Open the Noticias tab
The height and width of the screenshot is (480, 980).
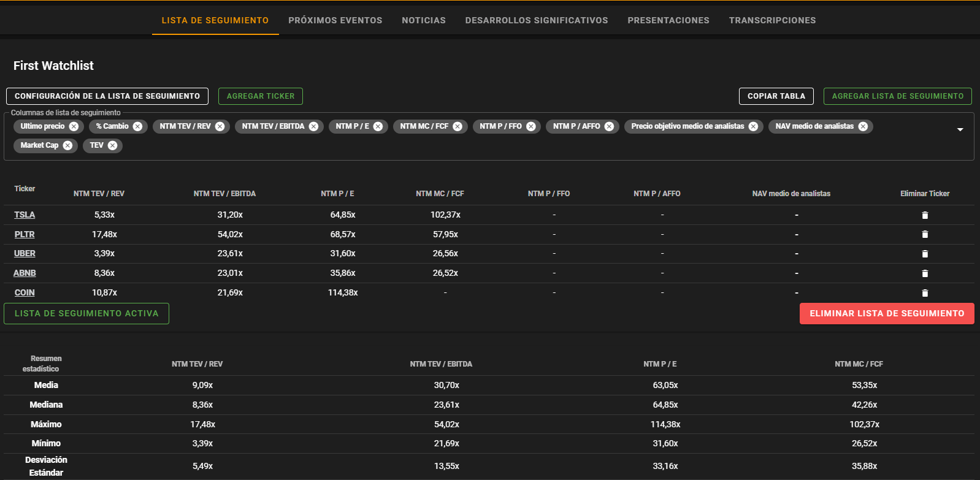[424, 20]
